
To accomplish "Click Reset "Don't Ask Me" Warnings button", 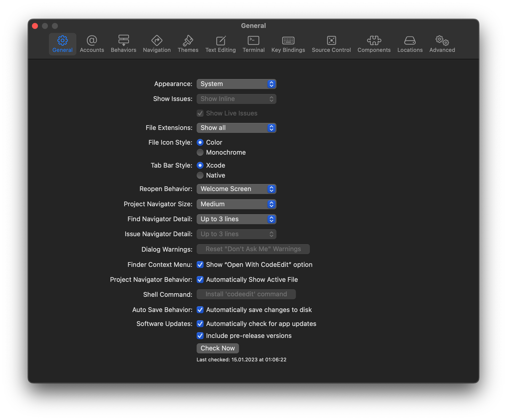I will [253, 249].
